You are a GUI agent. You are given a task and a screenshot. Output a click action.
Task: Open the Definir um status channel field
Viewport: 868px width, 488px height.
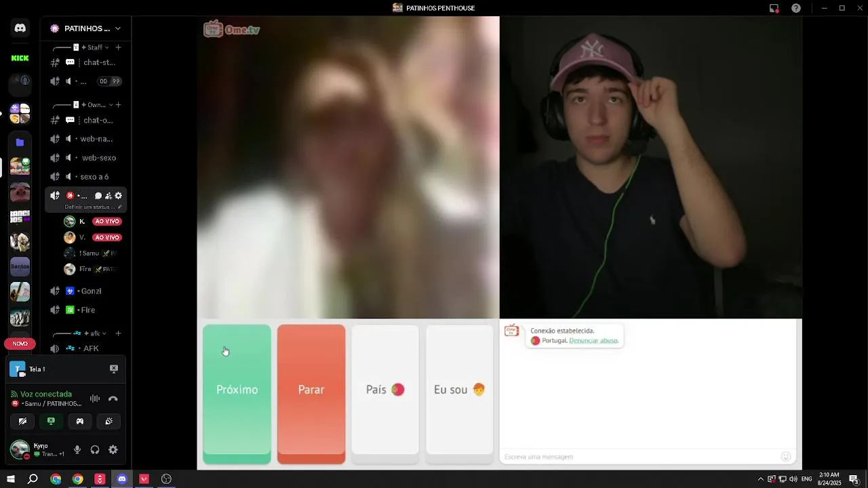94,207
